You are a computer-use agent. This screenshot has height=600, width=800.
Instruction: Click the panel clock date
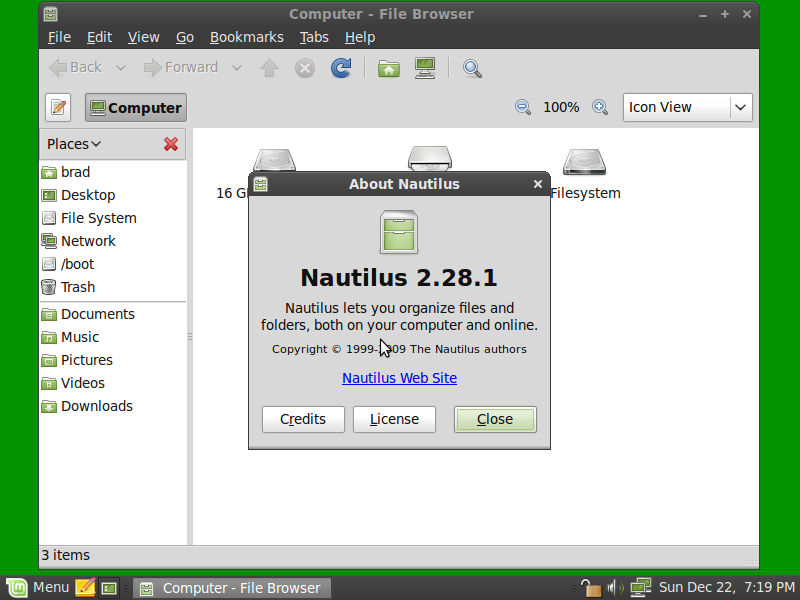pos(728,588)
